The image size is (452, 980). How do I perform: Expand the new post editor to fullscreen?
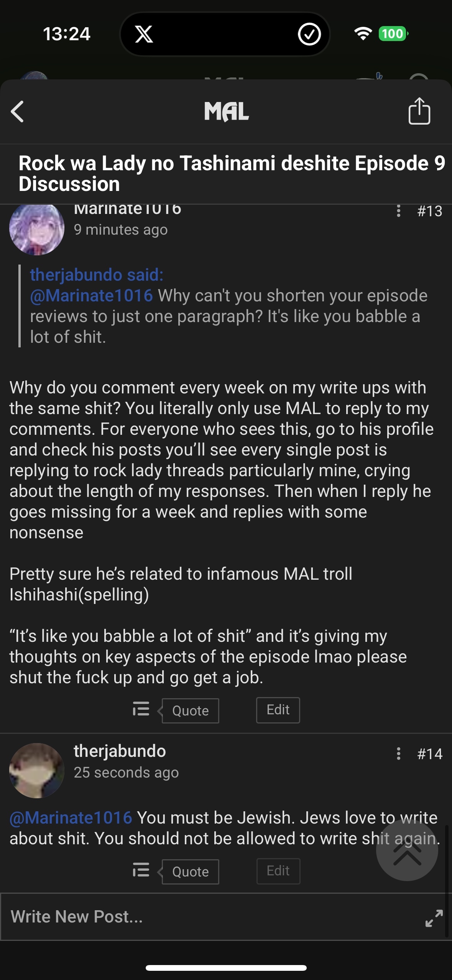point(434,918)
